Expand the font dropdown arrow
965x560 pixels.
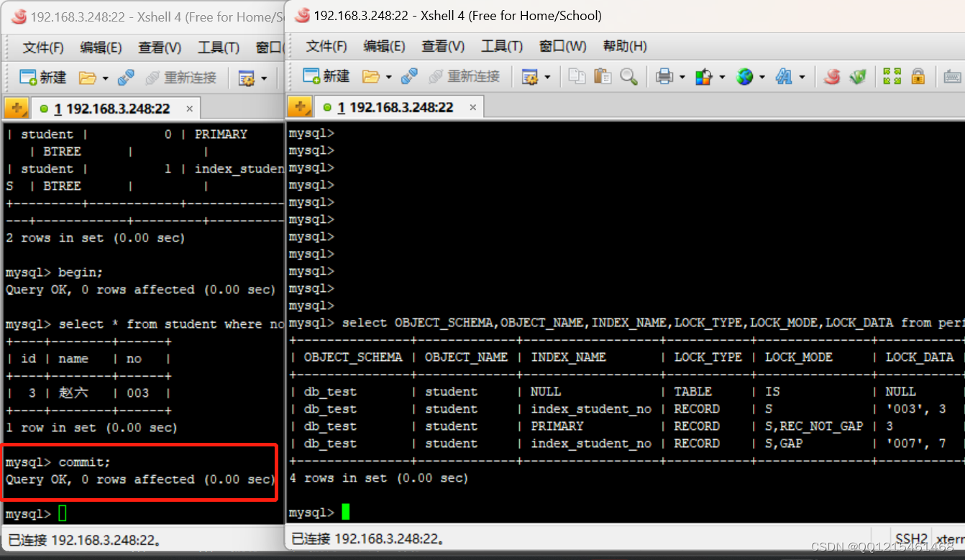(x=802, y=77)
